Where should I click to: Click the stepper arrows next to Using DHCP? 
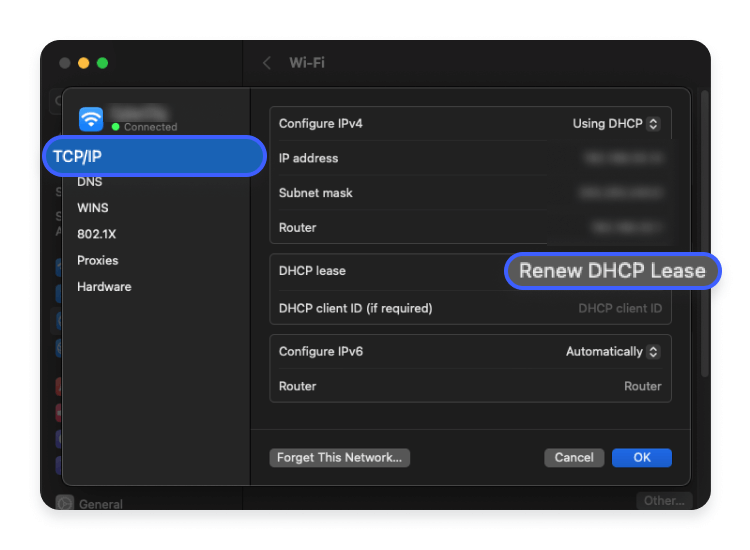[653, 124]
